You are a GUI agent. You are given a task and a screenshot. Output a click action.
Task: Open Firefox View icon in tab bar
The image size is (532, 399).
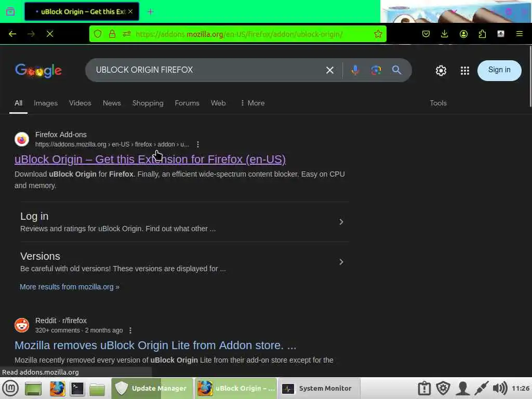[x=10, y=11]
